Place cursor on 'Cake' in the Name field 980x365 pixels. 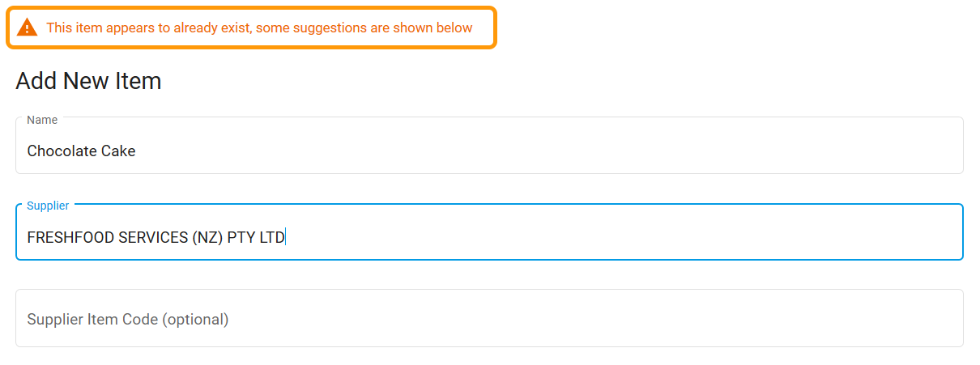click(x=118, y=151)
